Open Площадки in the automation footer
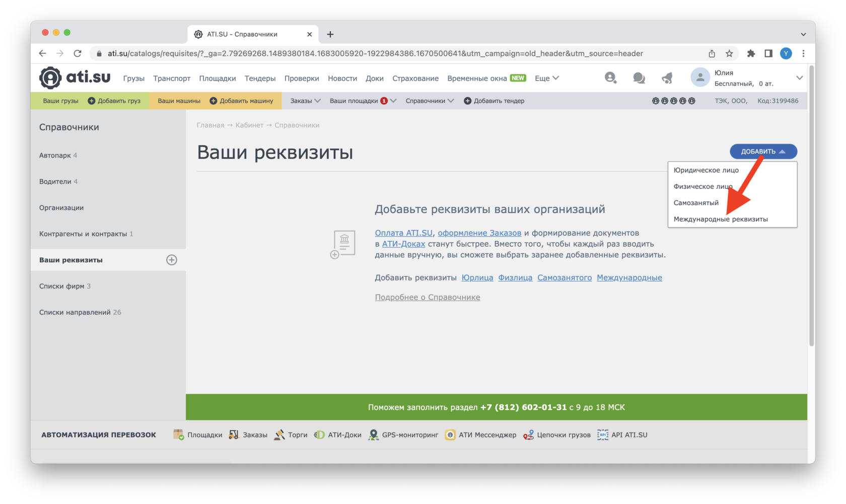The height and width of the screenshot is (504, 846). tap(198, 435)
